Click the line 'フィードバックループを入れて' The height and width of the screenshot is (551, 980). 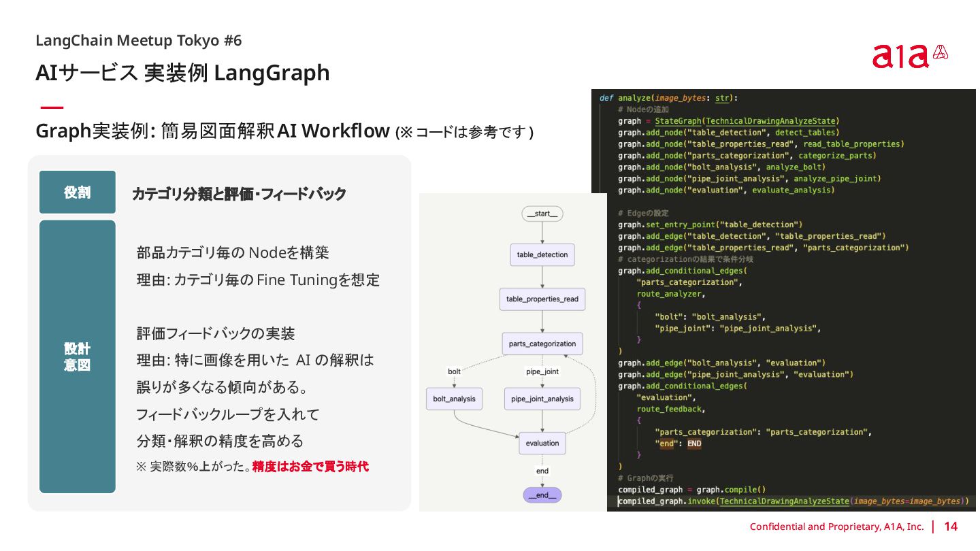(x=228, y=414)
